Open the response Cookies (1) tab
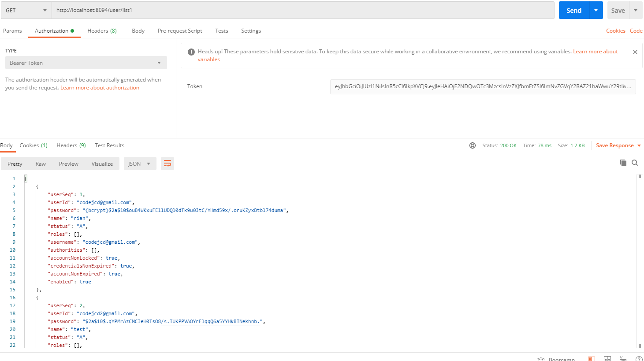This screenshot has width=644, height=361. click(34, 145)
